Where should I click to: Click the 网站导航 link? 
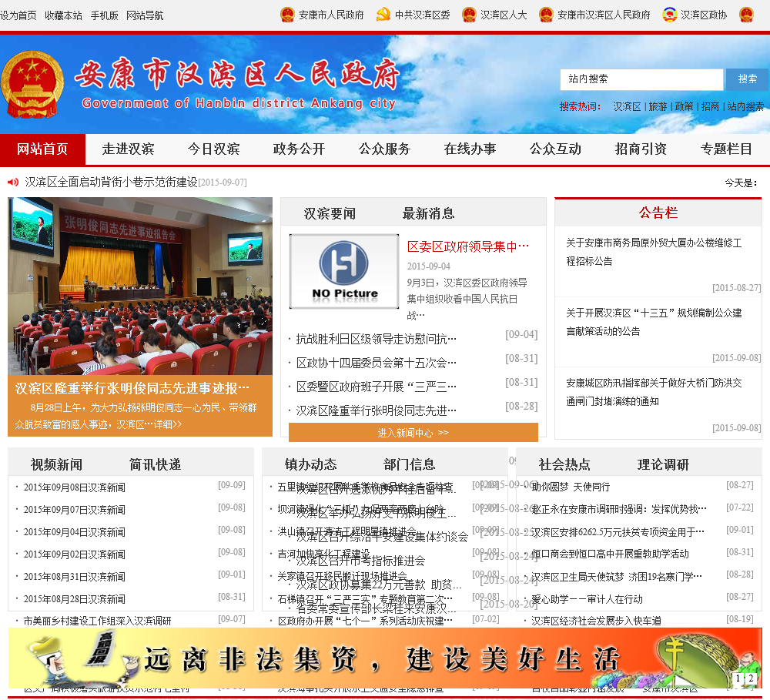click(x=145, y=15)
